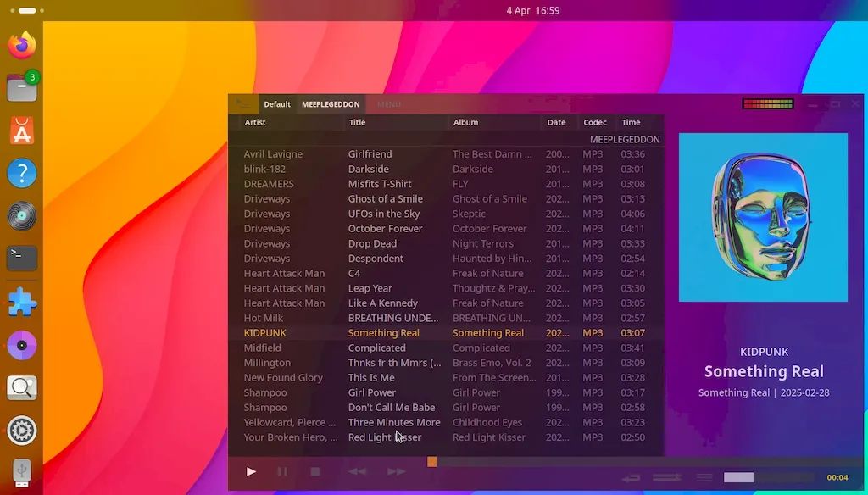Toggle the playback order arrows icon

pyautogui.click(x=667, y=477)
